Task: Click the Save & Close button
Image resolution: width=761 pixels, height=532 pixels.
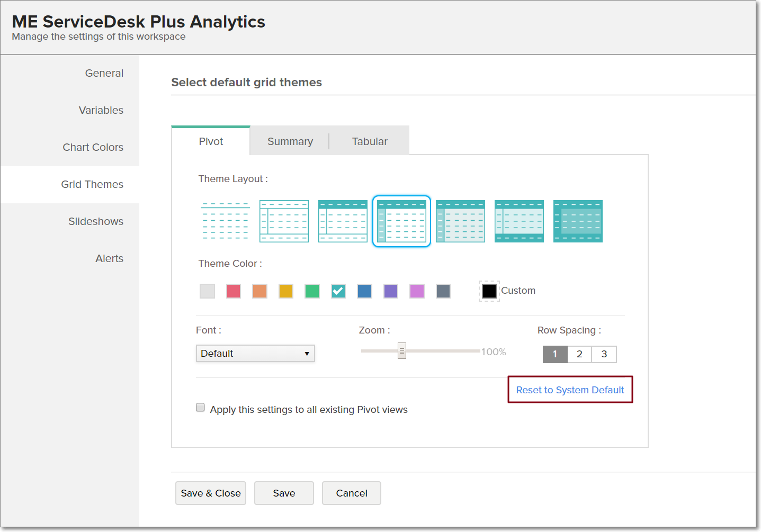Action: [x=211, y=493]
